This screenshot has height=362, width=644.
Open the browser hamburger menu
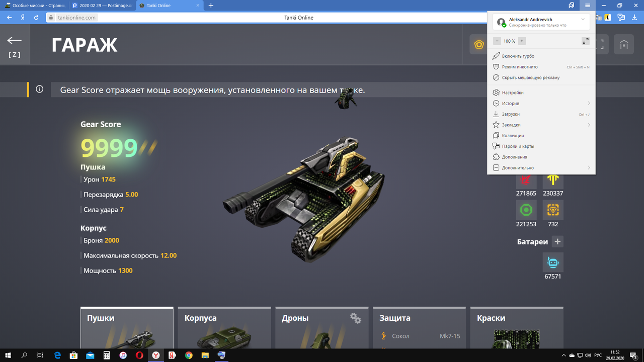click(x=587, y=6)
